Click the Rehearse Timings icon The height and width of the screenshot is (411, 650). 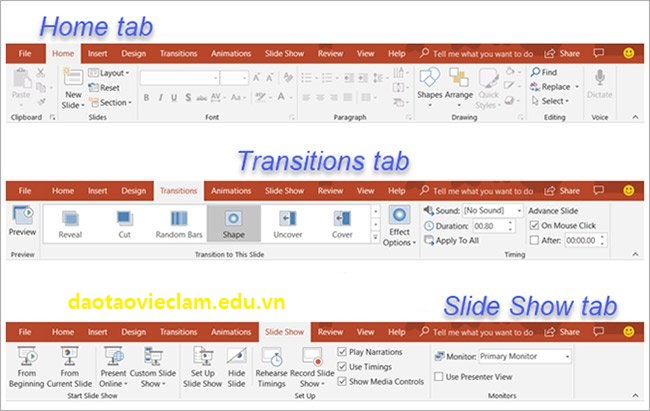[x=272, y=356]
